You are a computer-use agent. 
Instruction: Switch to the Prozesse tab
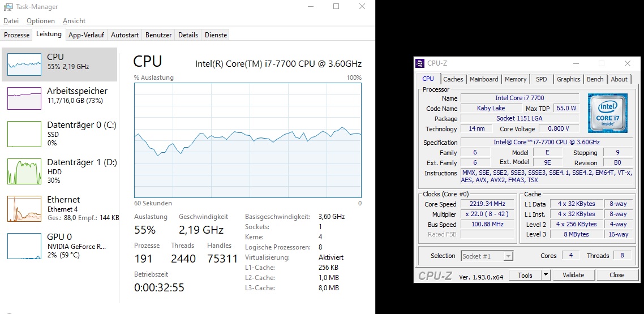click(17, 35)
